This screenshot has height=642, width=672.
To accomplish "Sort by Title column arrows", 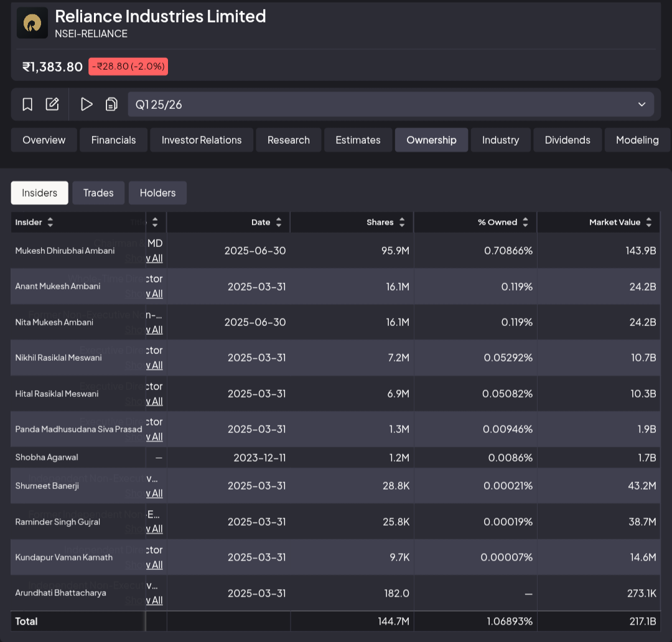I will coord(155,222).
